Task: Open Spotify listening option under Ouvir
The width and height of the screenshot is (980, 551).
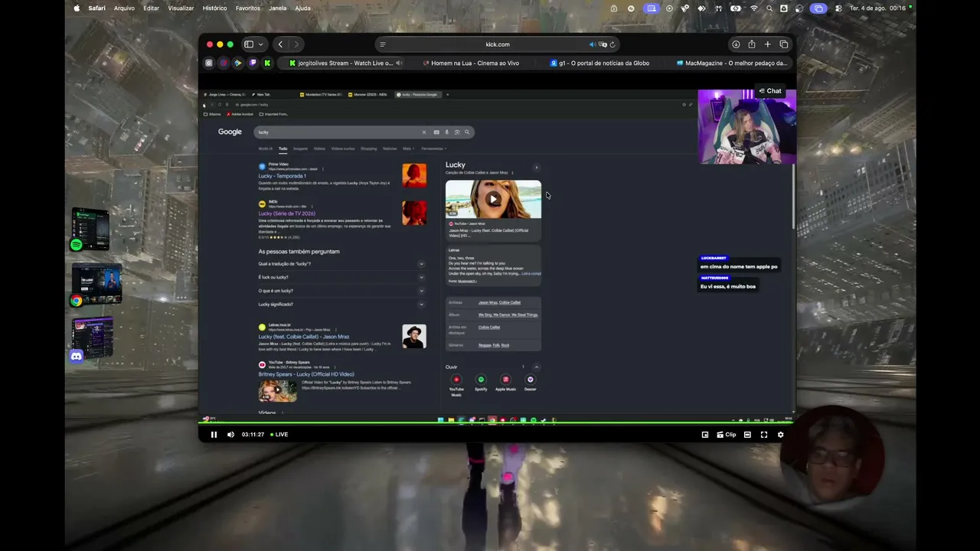Action: click(x=481, y=383)
